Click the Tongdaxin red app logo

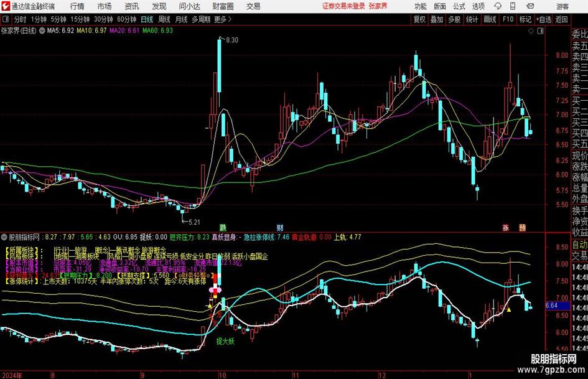(5, 6)
